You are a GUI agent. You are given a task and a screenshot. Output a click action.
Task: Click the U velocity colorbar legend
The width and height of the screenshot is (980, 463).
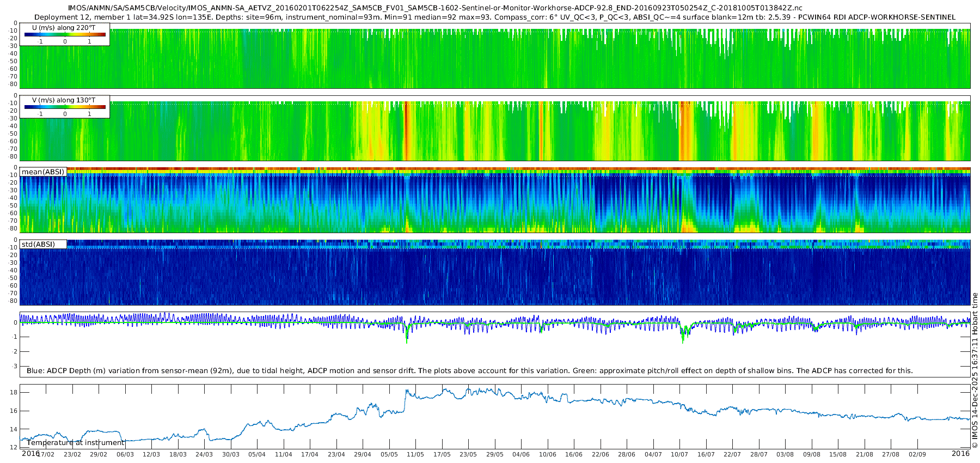coord(65,35)
